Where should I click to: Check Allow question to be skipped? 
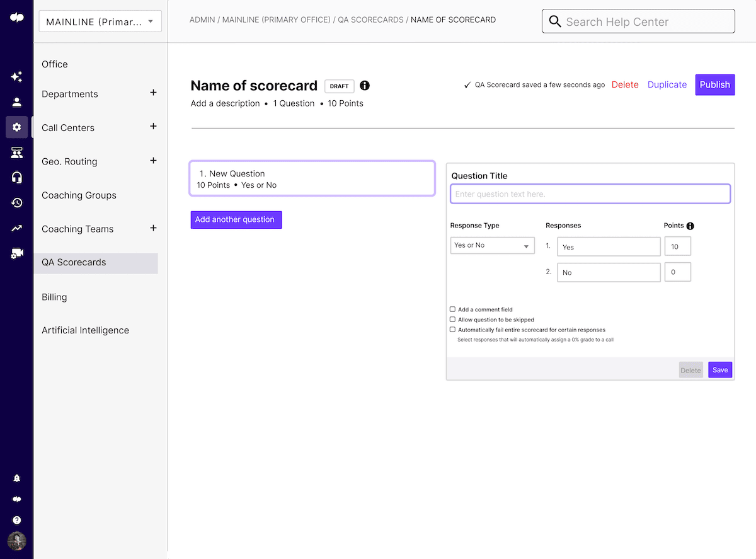[452, 320]
